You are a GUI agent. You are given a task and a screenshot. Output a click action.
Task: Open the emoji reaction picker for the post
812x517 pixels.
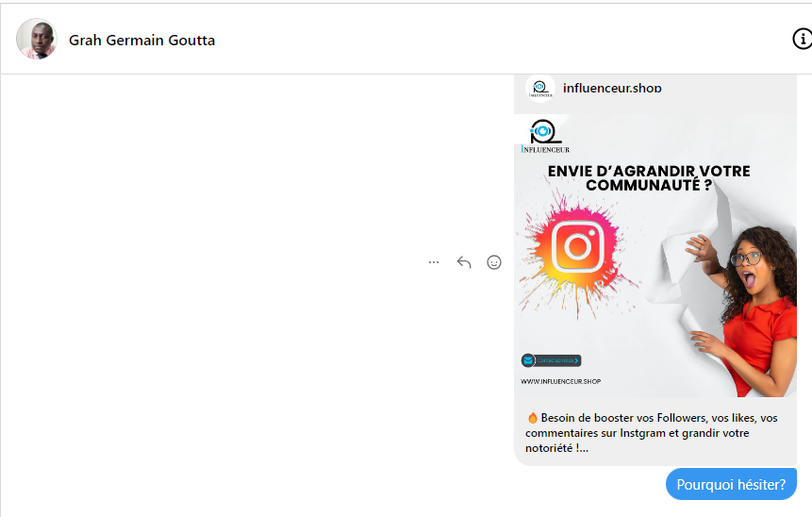coord(493,262)
